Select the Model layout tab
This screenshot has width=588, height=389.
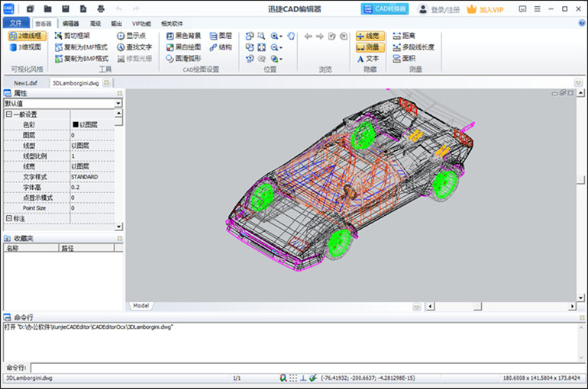point(141,306)
